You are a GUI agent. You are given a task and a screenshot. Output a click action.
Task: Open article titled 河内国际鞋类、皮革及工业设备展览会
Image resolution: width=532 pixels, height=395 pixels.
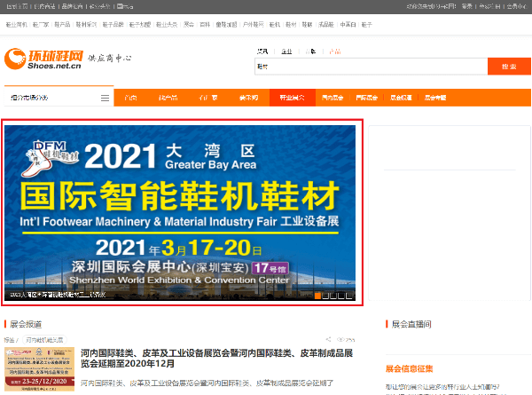(216, 359)
